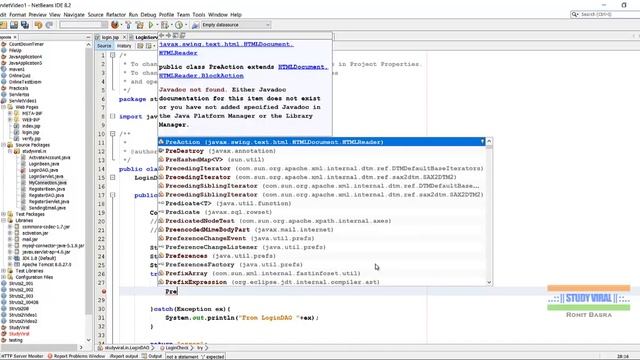Select PreDestroy (javax.annotation) completion
Image resolution: width=640 pixels, height=360 pixels.
pos(322,151)
